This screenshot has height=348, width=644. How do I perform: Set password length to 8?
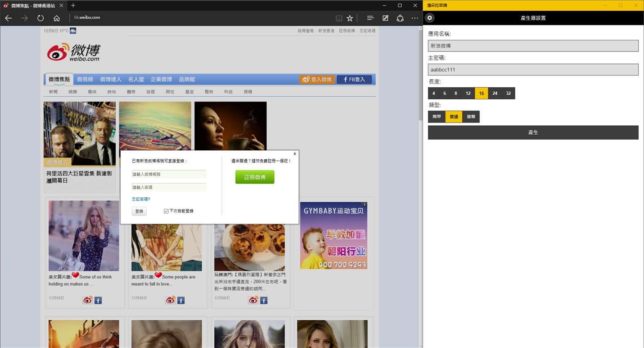click(x=456, y=93)
